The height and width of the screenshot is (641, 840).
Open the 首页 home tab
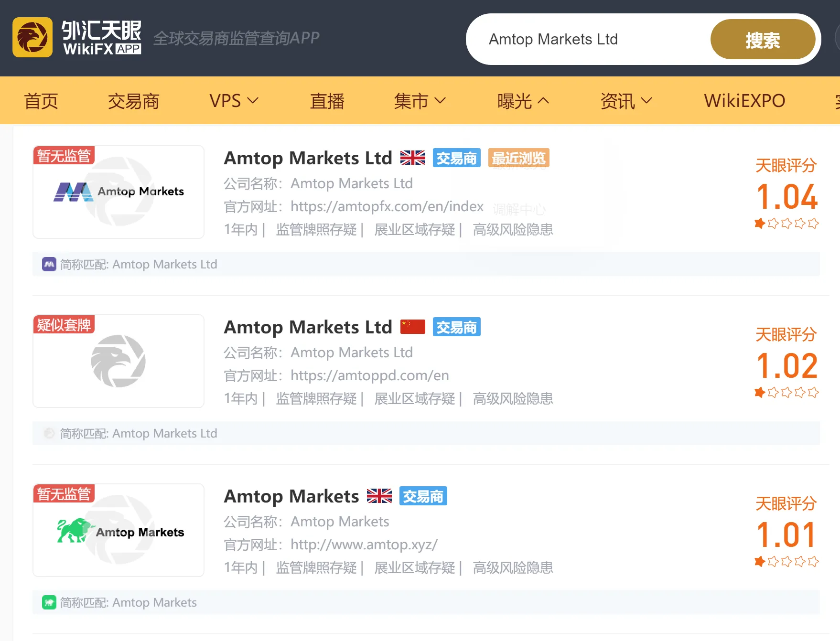click(x=41, y=101)
